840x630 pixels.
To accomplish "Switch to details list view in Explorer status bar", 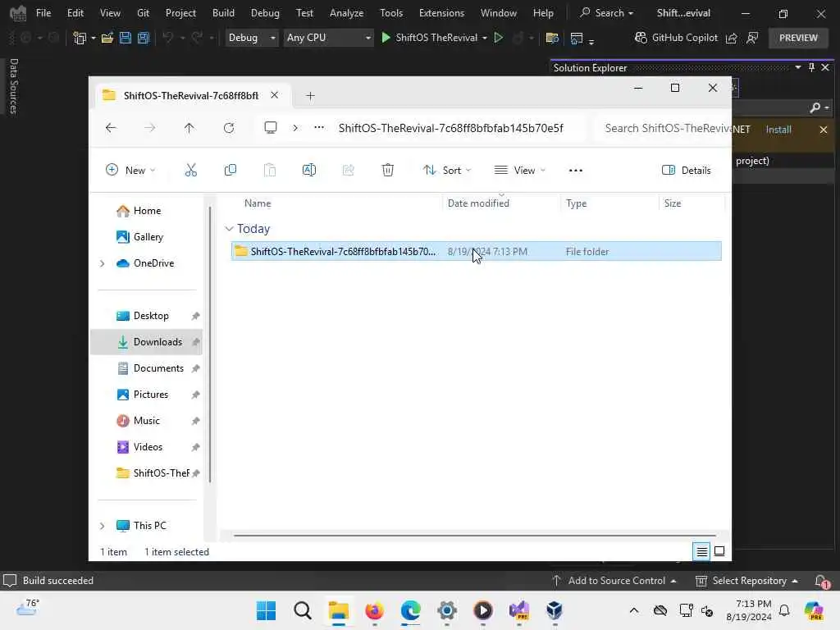I will coord(702,551).
